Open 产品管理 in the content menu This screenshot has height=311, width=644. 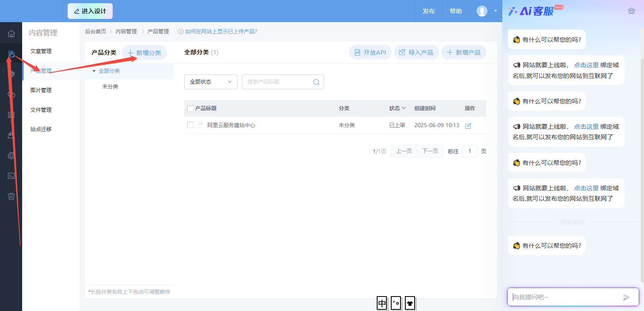pyautogui.click(x=41, y=71)
